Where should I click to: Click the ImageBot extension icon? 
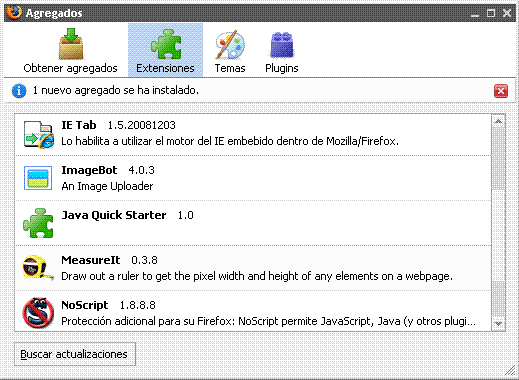(38, 178)
